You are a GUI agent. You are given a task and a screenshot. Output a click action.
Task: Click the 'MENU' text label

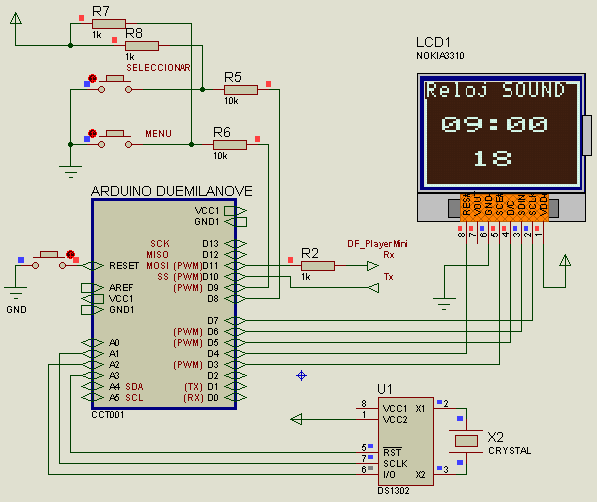pyautogui.click(x=158, y=134)
